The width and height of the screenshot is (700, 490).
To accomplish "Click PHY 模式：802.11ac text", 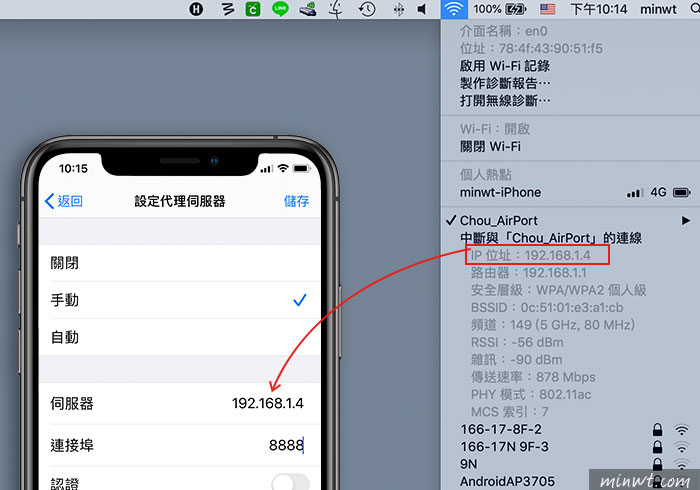I will coord(531,394).
